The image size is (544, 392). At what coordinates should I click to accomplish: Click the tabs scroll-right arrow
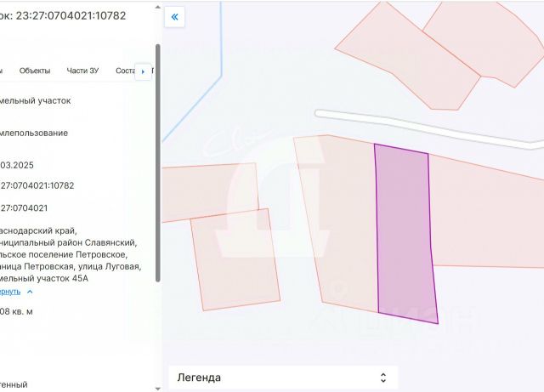[x=143, y=72]
